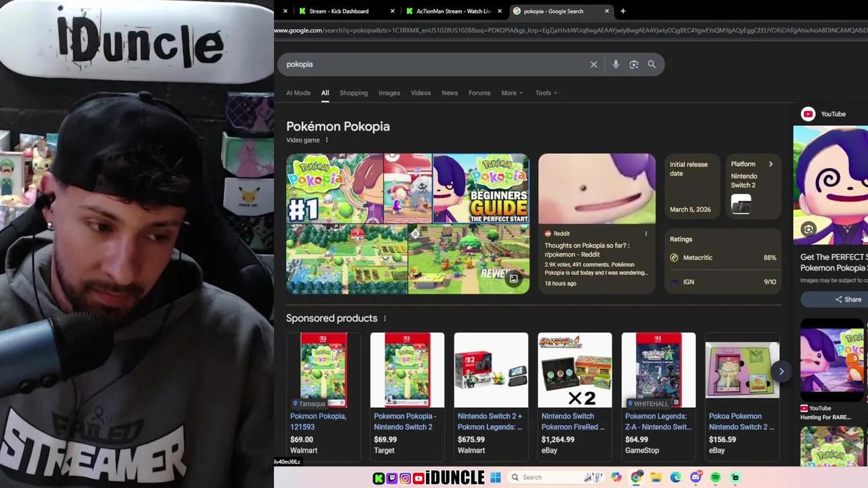Screen dimensions: 868x488
Task: Select the All search tab
Action: [x=325, y=93]
